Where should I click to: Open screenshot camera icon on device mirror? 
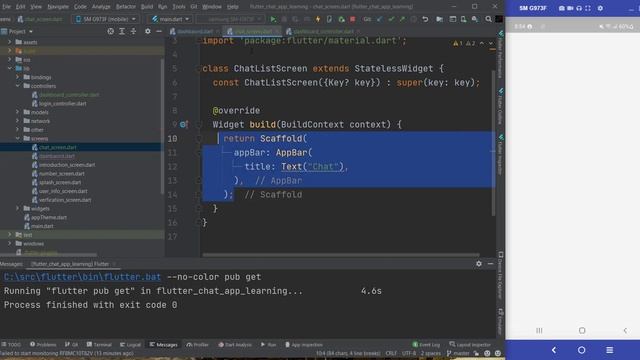[562, 8]
